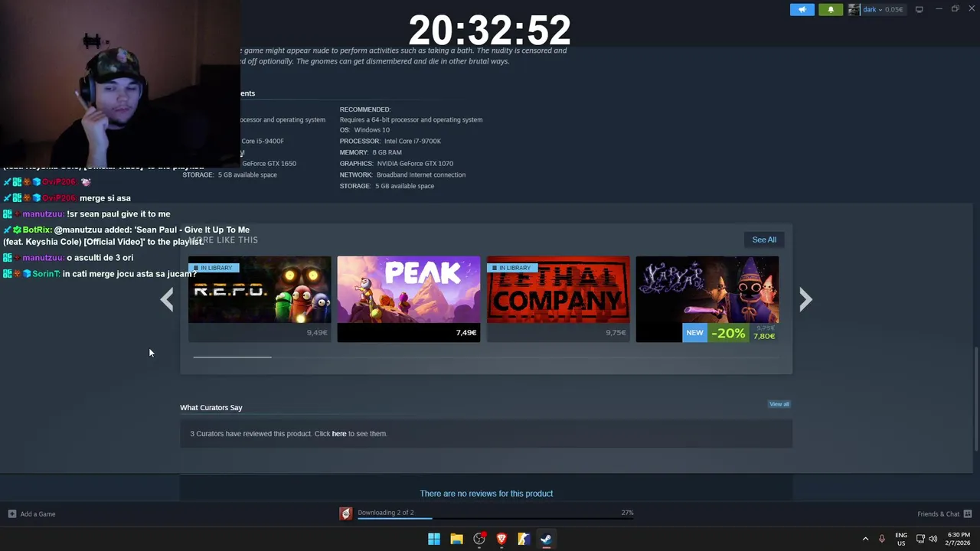Image resolution: width=980 pixels, height=551 pixels.
Task: Click the NEW badge on YAPYAP
Action: click(x=694, y=333)
